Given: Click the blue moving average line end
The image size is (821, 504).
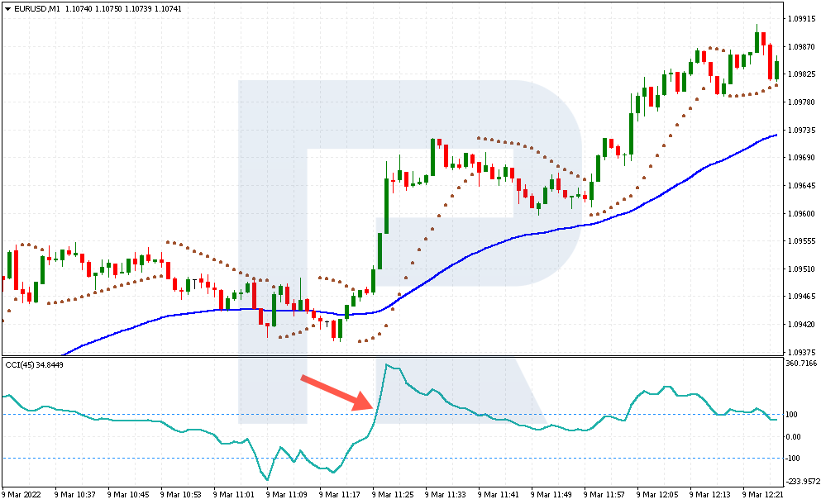Looking at the screenshot, I should point(775,135).
